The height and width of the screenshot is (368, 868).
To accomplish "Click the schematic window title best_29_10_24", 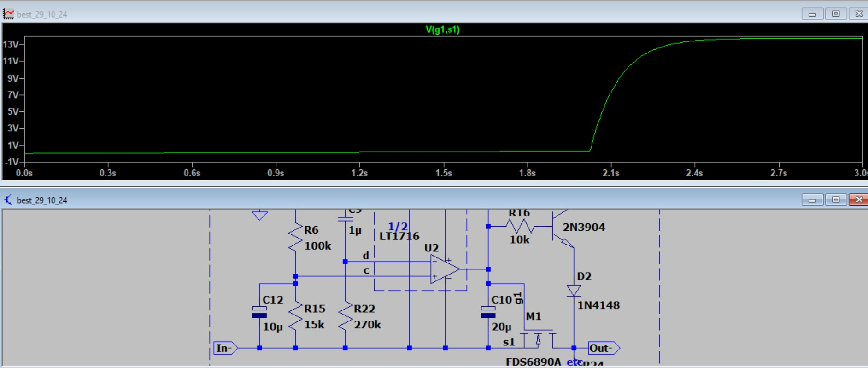I will (x=42, y=200).
